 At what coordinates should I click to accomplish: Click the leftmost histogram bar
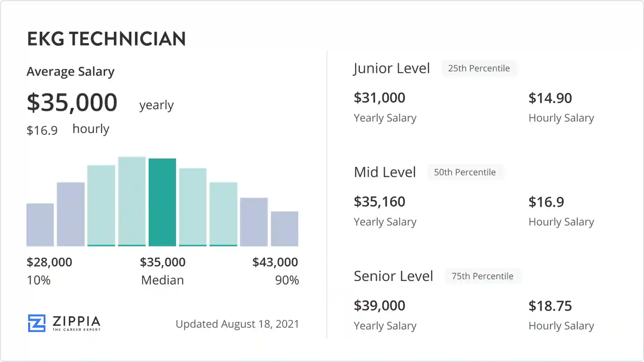[x=40, y=225]
